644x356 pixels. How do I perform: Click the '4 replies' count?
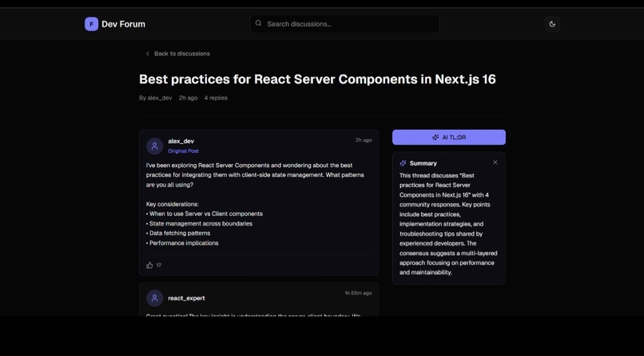coord(216,98)
